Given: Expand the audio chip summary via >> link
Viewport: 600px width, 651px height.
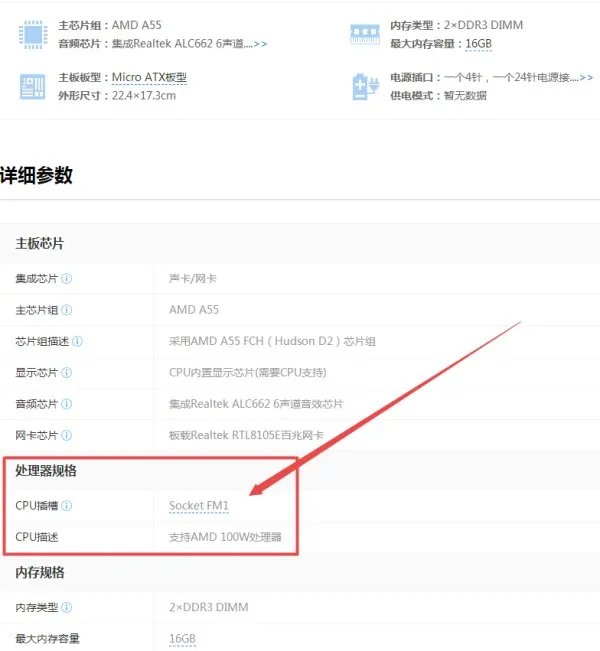Looking at the screenshot, I should pos(260,44).
